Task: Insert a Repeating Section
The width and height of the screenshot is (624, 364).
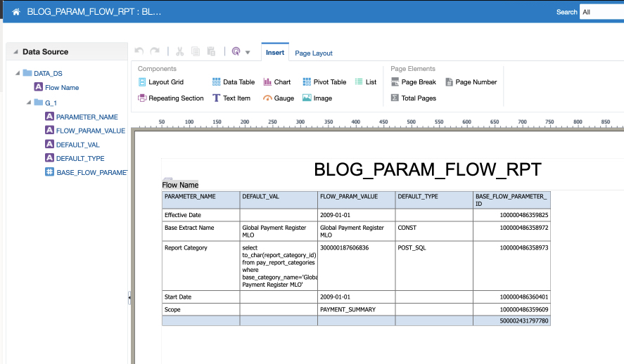Action: pos(170,98)
